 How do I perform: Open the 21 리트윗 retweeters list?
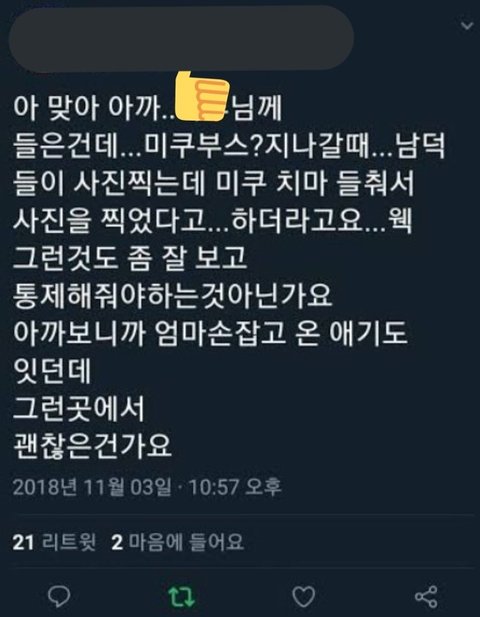pyautogui.click(x=54, y=543)
